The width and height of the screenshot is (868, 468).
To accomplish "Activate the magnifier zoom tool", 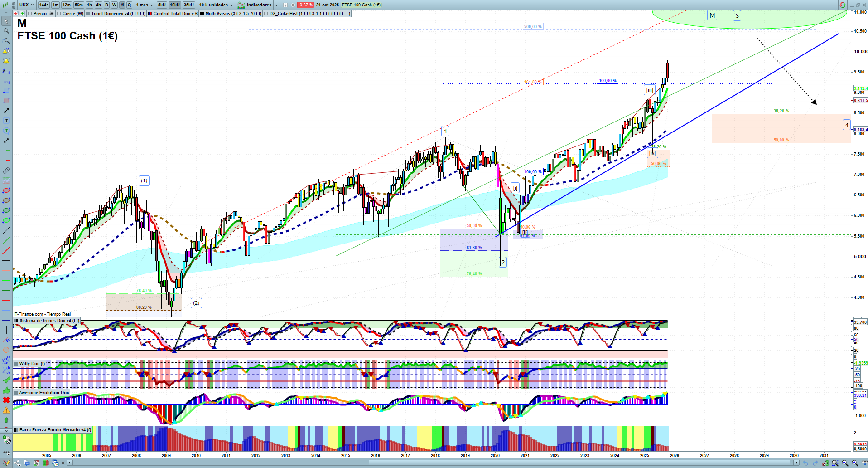I will tap(6, 31).
